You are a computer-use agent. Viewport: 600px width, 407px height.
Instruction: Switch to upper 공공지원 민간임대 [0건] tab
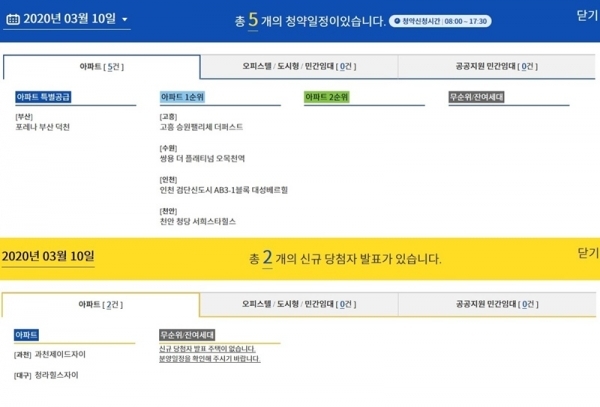click(x=497, y=67)
